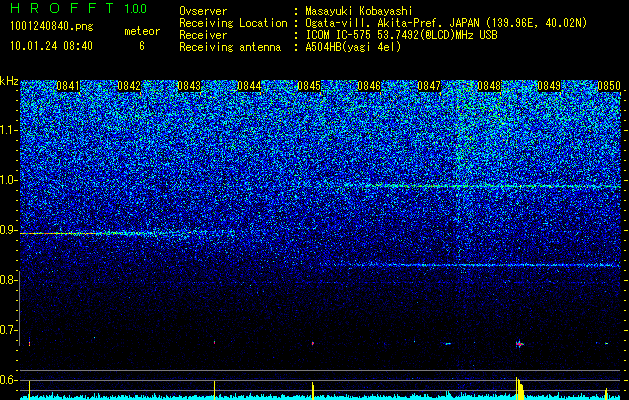The width and height of the screenshot is (629, 400).
Task: Click the Ogata-vill. Akita-Pref. JAPAN location text
Action: [446, 23]
